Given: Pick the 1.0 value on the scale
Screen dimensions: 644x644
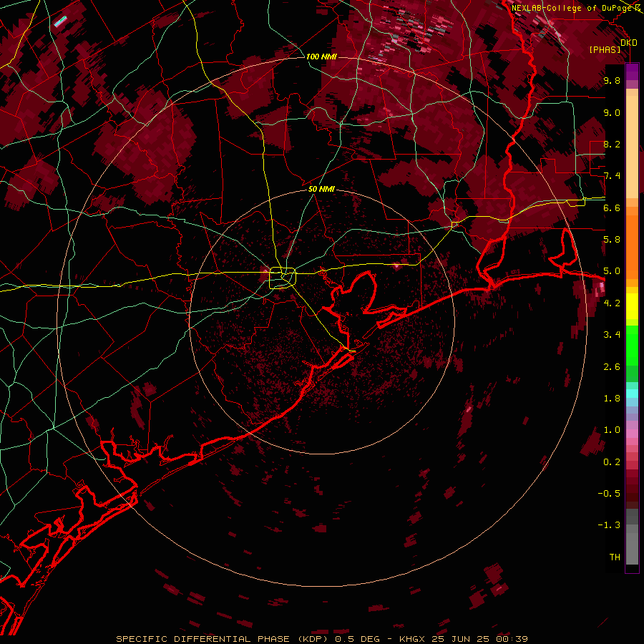Looking at the screenshot, I should pos(612,429).
